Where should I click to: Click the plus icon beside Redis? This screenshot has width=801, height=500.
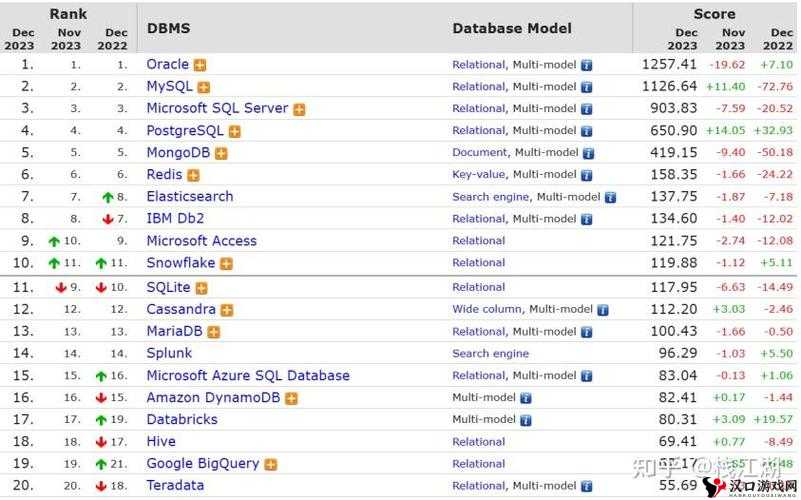click(193, 176)
